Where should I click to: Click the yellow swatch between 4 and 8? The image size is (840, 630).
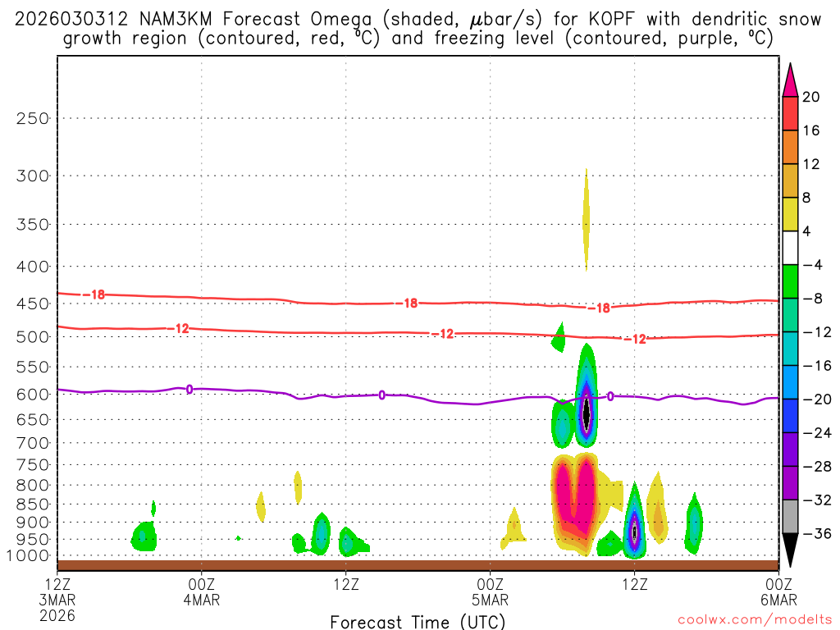(790, 214)
